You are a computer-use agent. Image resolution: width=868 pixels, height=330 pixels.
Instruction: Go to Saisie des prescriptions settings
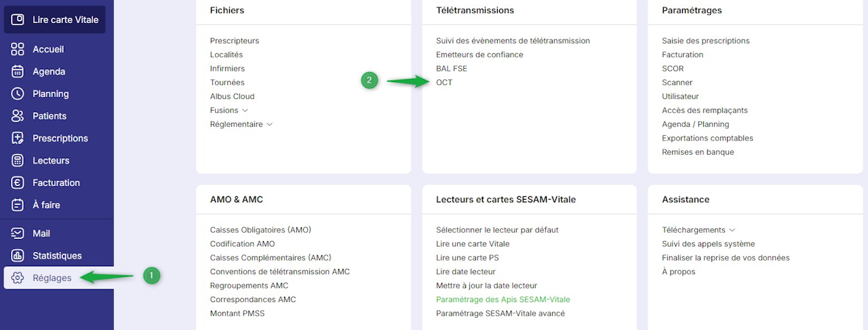(705, 41)
